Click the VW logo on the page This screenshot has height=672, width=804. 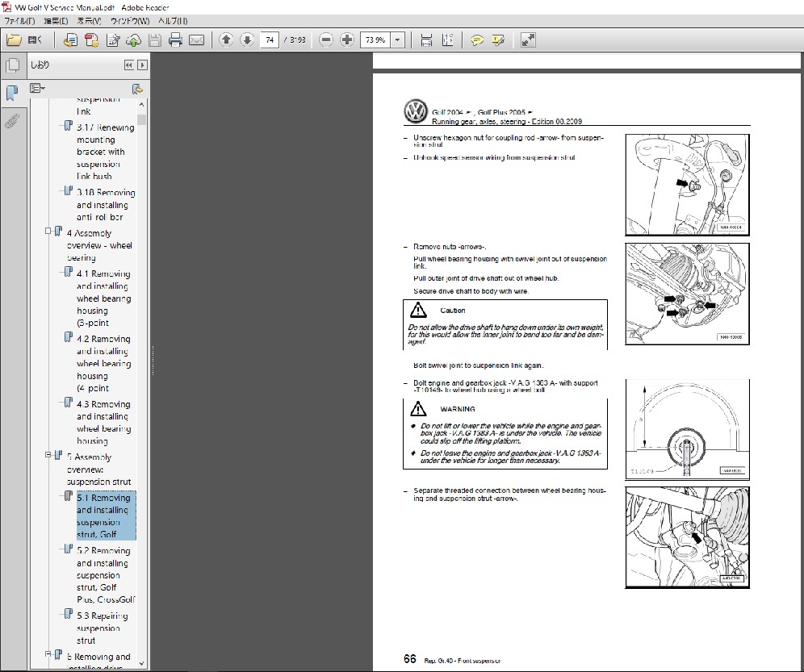click(x=416, y=111)
